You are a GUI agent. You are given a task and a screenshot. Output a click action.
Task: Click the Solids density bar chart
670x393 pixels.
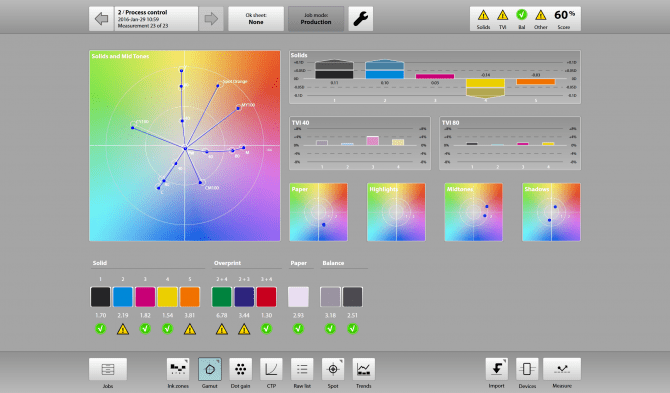point(435,77)
